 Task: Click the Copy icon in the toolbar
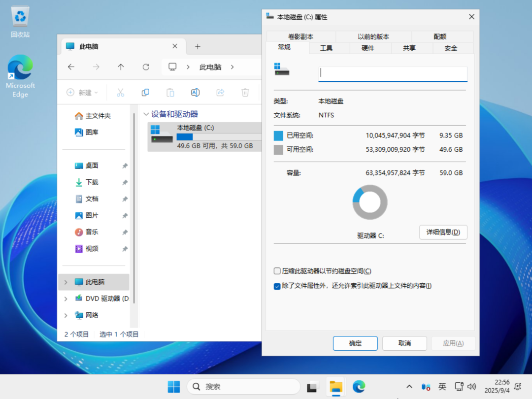(x=145, y=93)
